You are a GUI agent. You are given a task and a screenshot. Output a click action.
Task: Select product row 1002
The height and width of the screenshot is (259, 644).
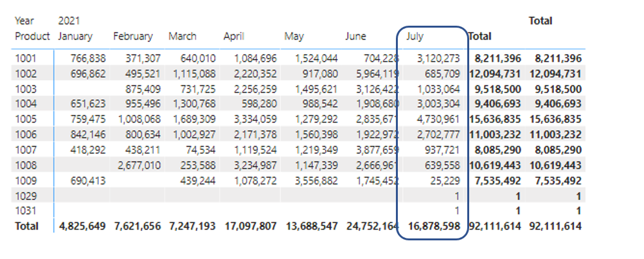point(26,74)
